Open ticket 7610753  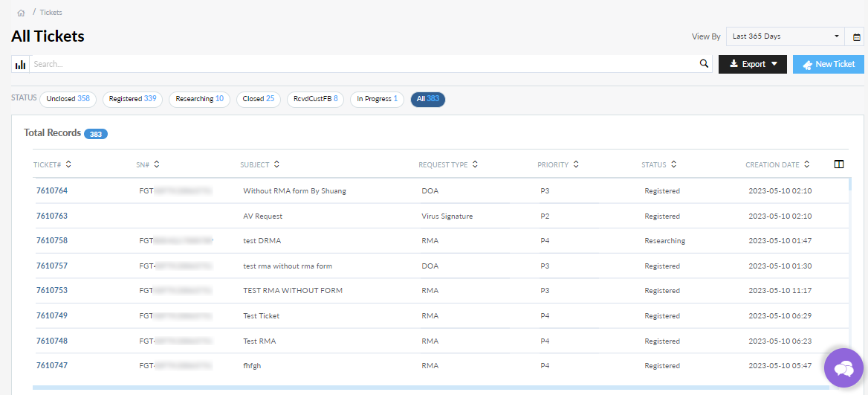point(51,290)
